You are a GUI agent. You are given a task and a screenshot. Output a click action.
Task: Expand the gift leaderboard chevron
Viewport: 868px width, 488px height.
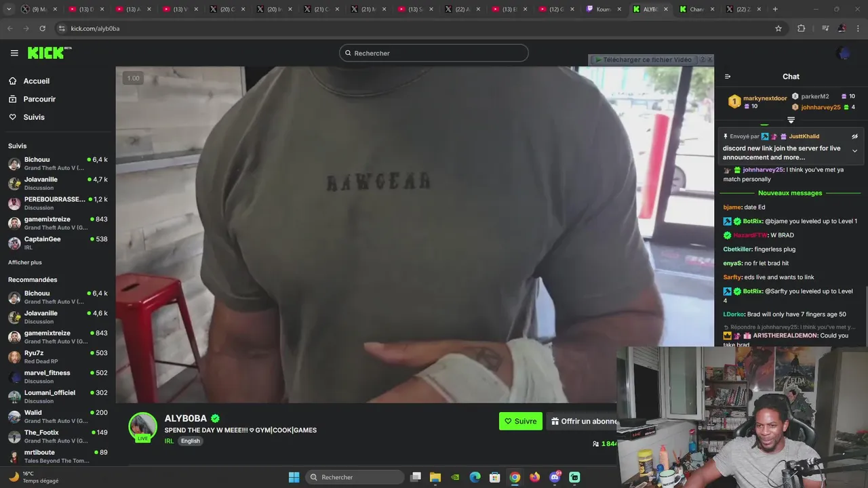(x=791, y=120)
